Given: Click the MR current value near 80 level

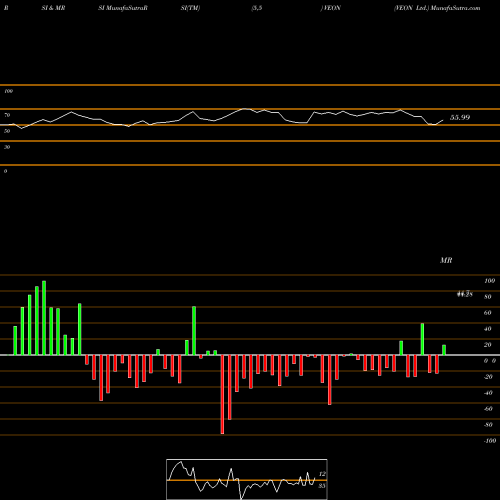Looking at the screenshot, I should (x=464, y=294).
